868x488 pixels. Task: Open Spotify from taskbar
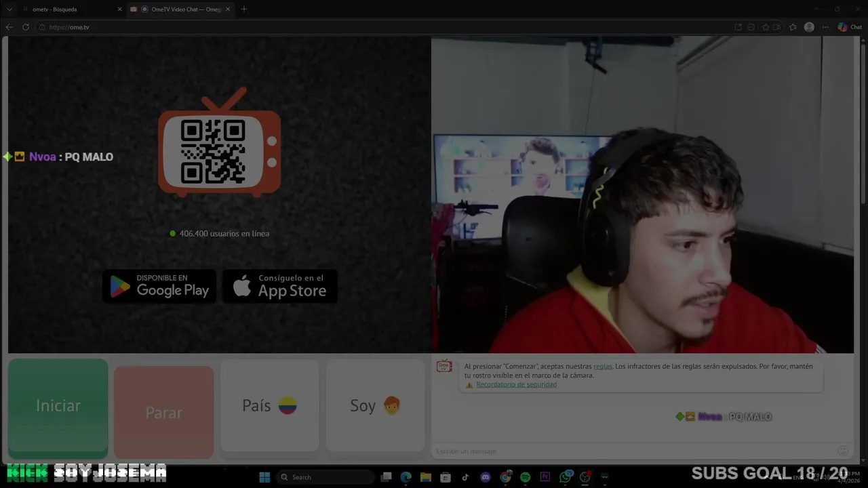point(525,477)
